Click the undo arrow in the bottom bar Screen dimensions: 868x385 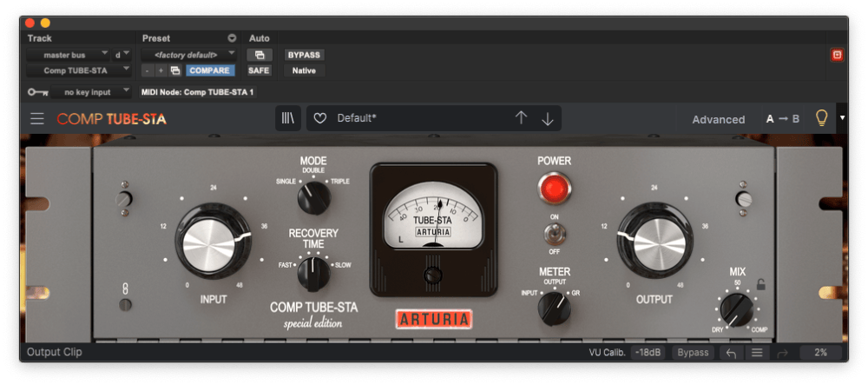coord(731,353)
